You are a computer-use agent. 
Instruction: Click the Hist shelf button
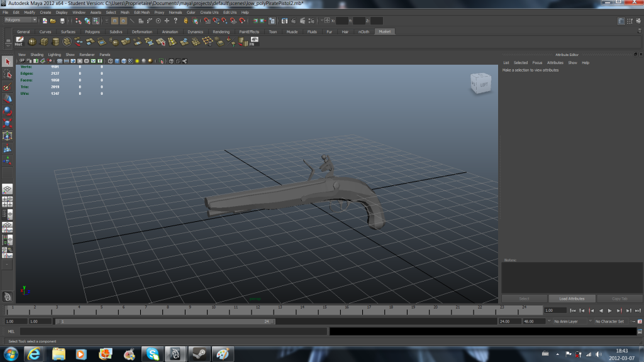[19, 41]
